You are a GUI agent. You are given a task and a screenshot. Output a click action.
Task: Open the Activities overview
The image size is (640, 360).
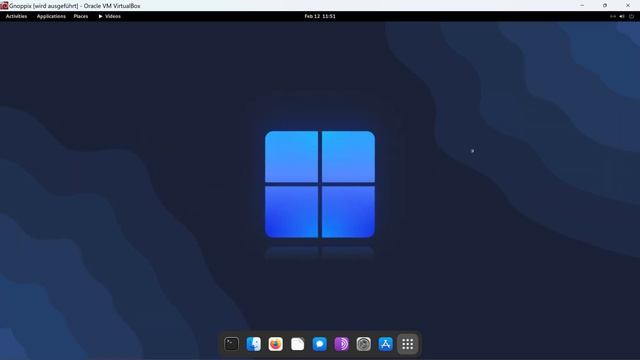pos(16,16)
